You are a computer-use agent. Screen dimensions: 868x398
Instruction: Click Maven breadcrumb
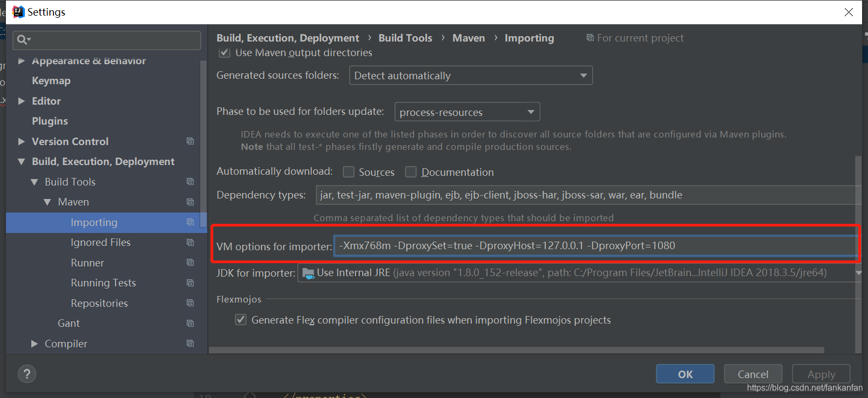(469, 38)
